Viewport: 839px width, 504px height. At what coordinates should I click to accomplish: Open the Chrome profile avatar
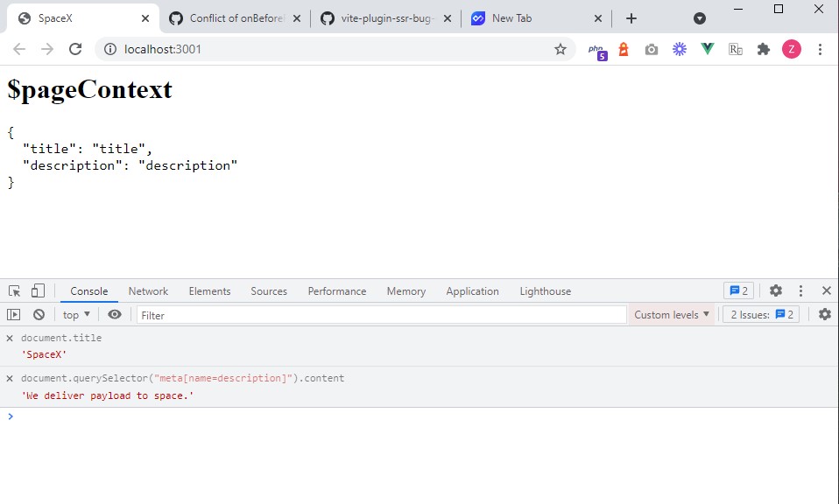point(792,49)
